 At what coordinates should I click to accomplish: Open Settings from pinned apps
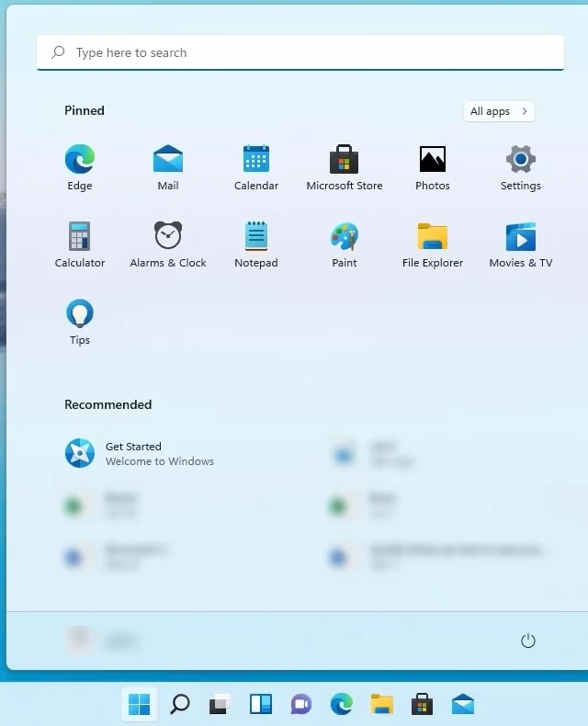pos(520,167)
